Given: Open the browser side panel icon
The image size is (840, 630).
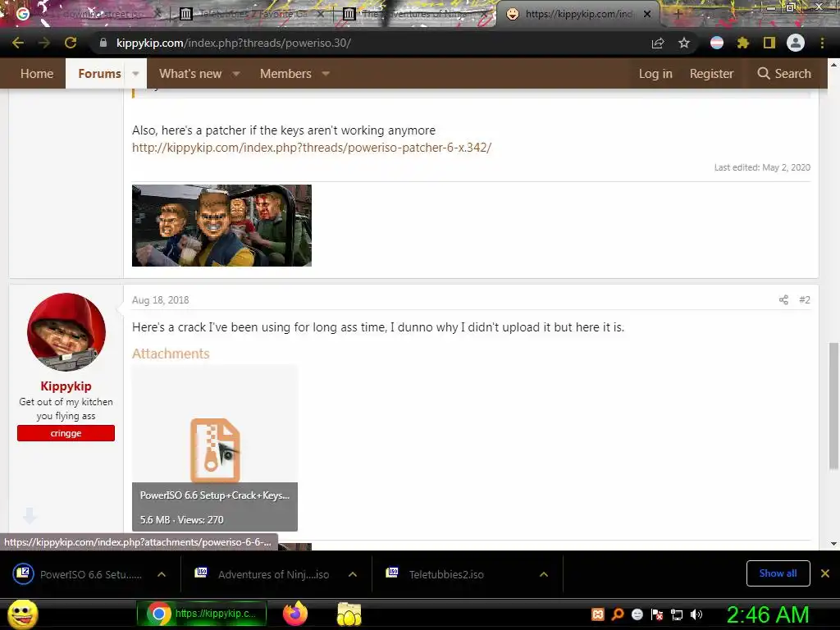Looking at the screenshot, I should point(769,43).
